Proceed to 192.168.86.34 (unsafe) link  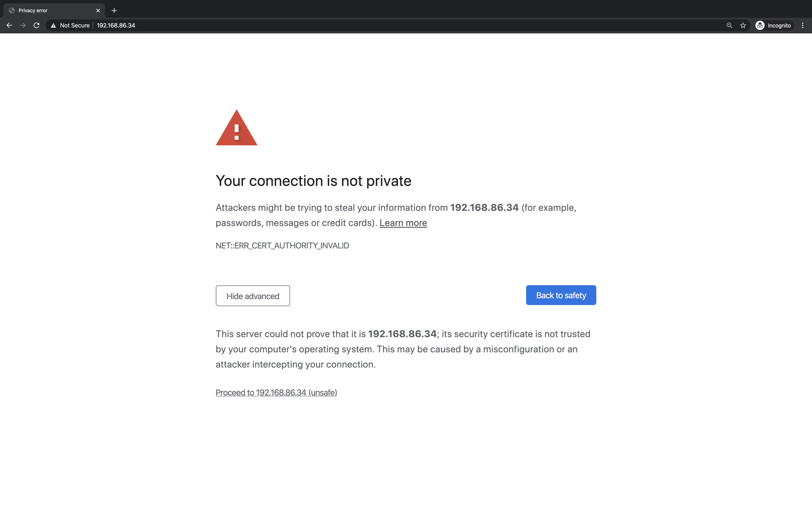pos(276,393)
